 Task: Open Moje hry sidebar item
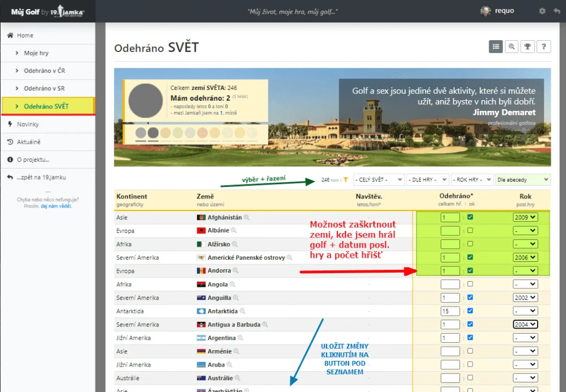pyautogui.click(x=48, y=53)
